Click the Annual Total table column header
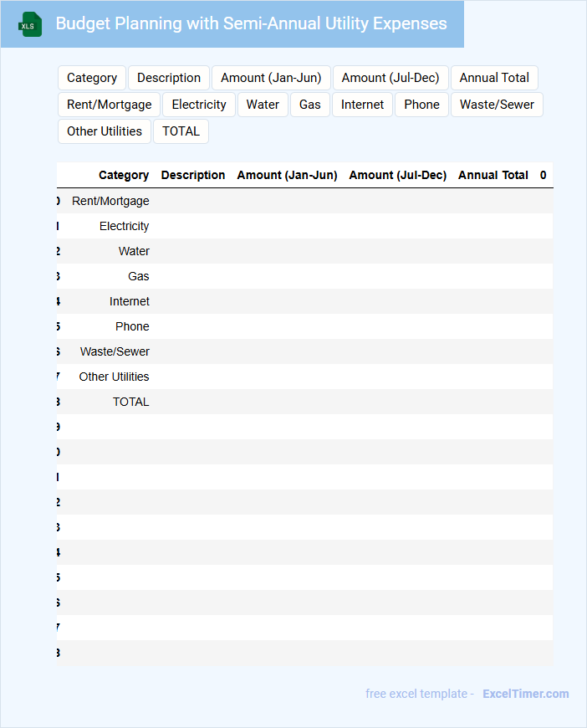587x728 pixels. click(493, 175)
